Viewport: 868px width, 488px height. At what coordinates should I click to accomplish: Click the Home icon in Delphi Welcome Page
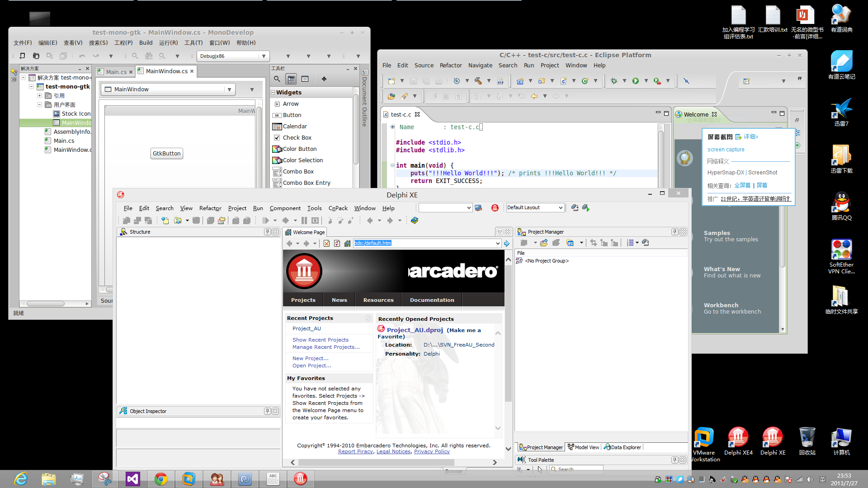coord(347,244)
